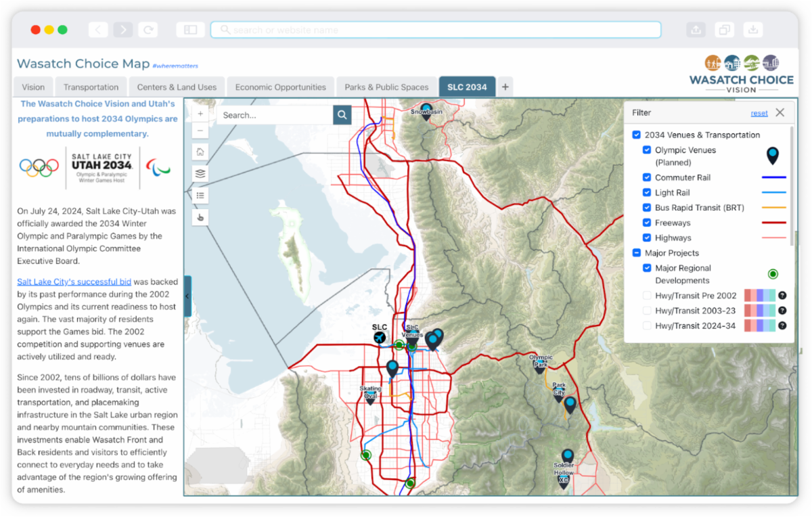Screen dimensions: 812x517
Task: Open Salt Lake City's successful bid link
Action: (x=74, y=282)
